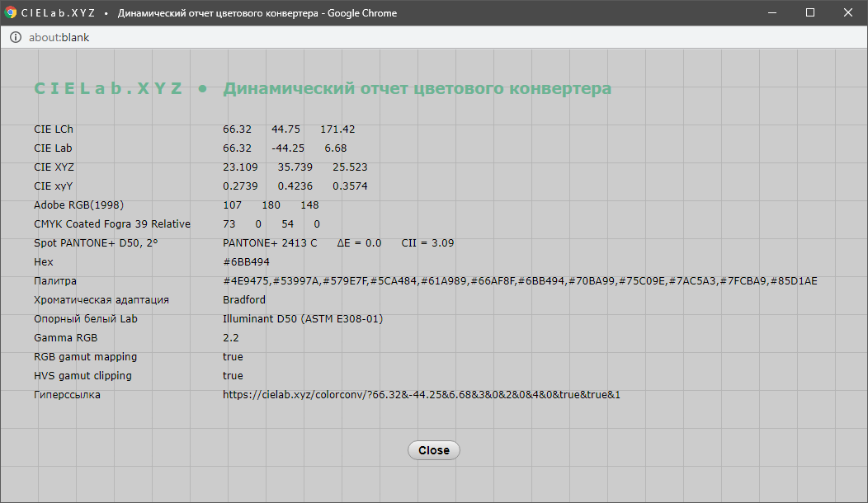Click the 'CIELab.XYZ' heading text
The width and height of the screenshot is (868, 503).
[x=108, y=88]
